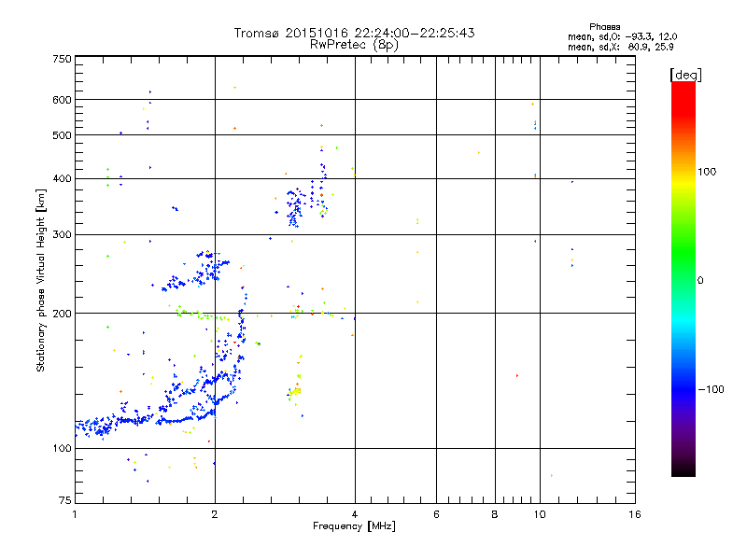Click the '75' height axis tick label

[x=65, y=500]
